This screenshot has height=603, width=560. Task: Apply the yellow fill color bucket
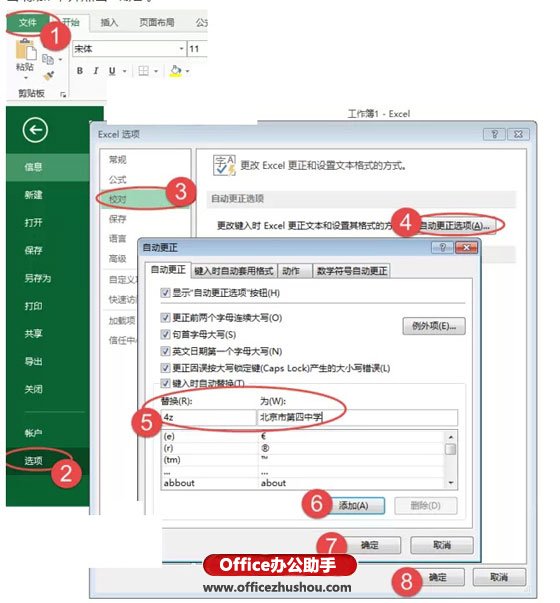tap(175, 71)
